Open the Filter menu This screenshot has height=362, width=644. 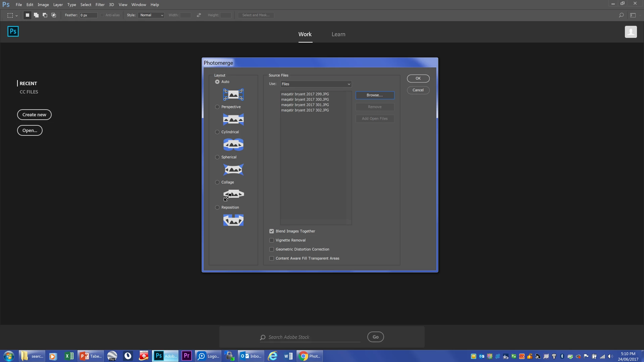click(100, 5)
